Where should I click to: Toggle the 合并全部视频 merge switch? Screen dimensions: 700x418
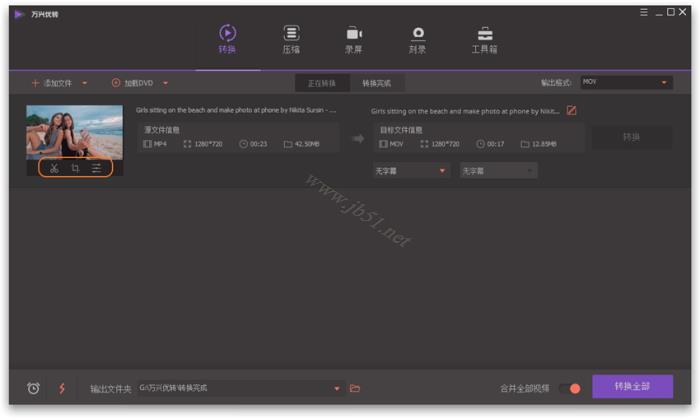point(570,389)
